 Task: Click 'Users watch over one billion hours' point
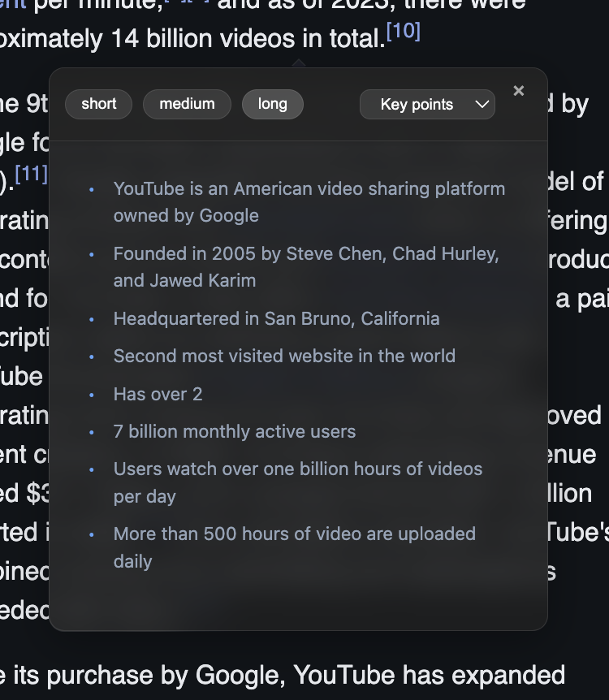coord(298,482)
